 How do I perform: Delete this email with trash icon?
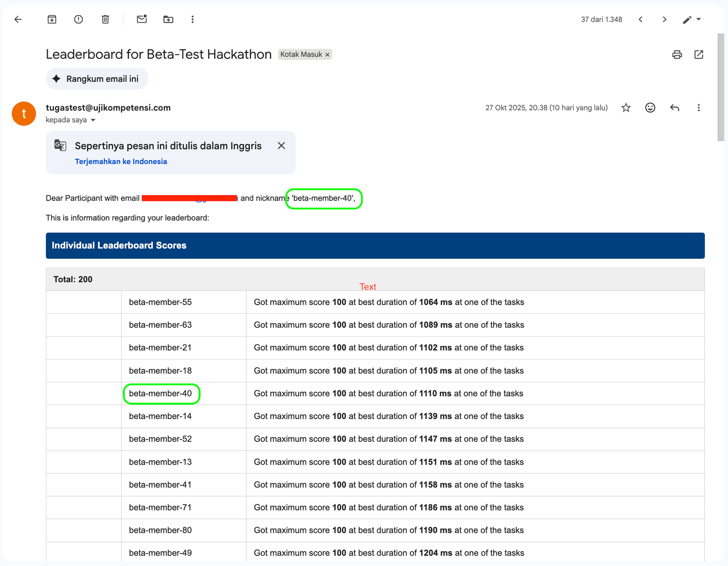click(105, 19)
